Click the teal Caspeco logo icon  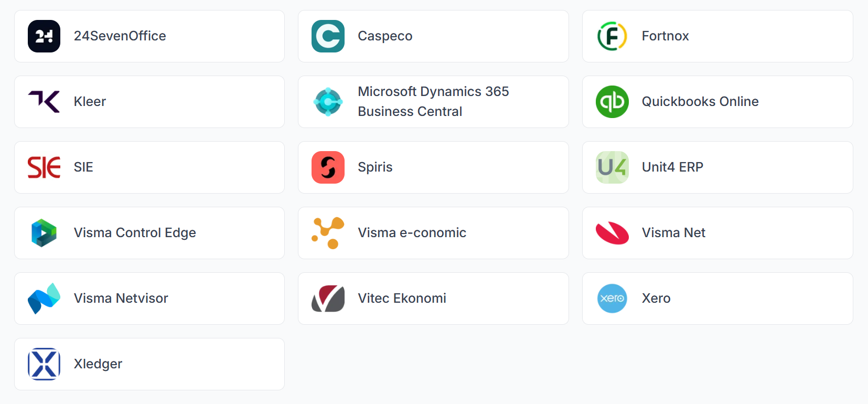[328, 36]
